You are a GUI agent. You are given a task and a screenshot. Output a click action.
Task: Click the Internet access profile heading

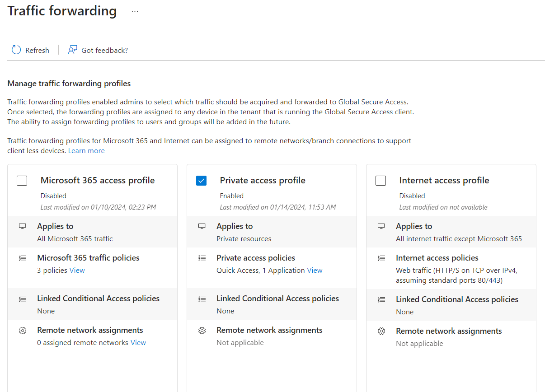pyautogui.click(x=444, y=180)
